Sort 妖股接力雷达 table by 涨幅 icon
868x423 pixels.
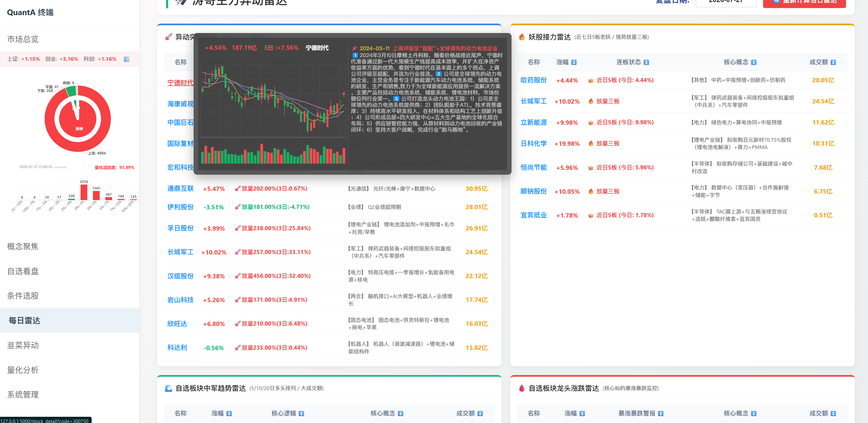(x=574, y=62)
